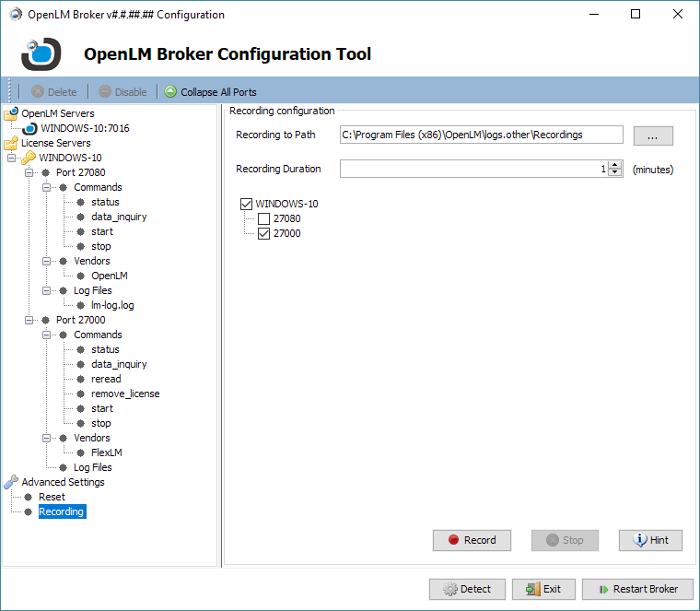Screen dimensions: 700x611
Task: Click the OpenLM Servers folder icon
Action: (x=11, y=113)
